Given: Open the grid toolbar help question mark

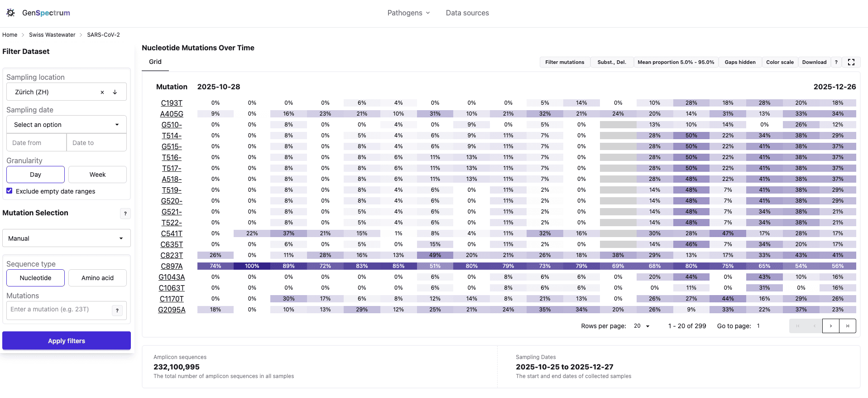Looking at the screenshot, I should [836, 62].
